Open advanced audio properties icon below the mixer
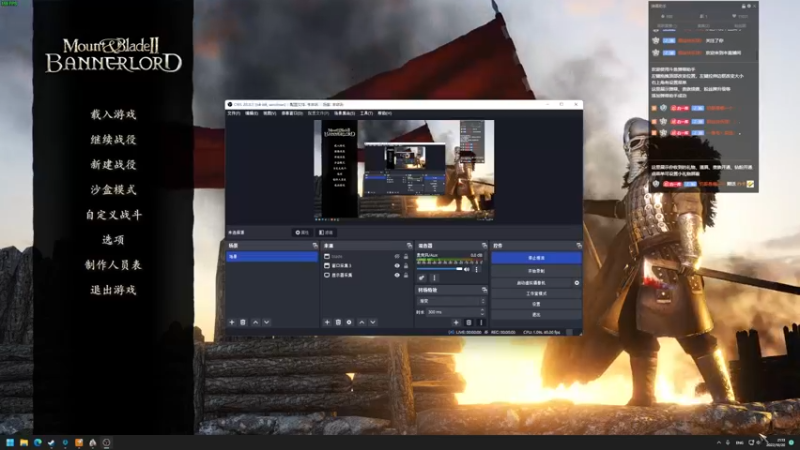 pyautogui.click(x=421, y=278)
